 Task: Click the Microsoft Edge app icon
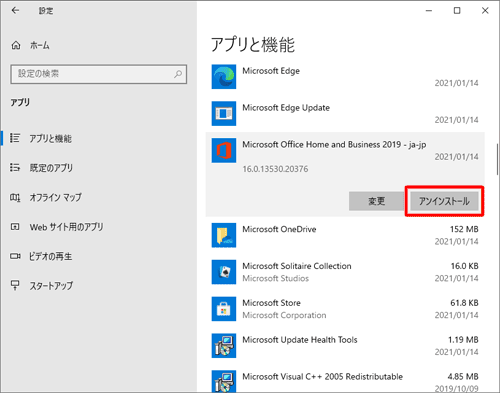(224, 77)
